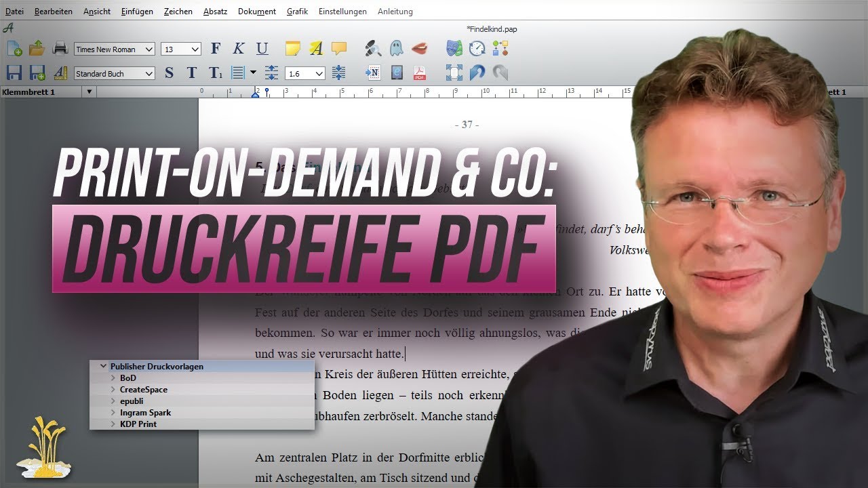The image size is (868, 488).
Task: Open the theater masks character icon
Action: 454,48
